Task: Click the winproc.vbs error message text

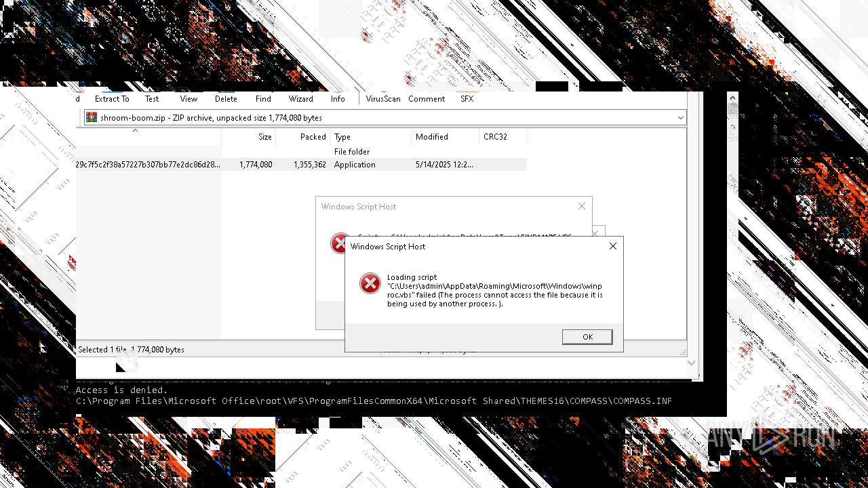Action: click(494, 290)
